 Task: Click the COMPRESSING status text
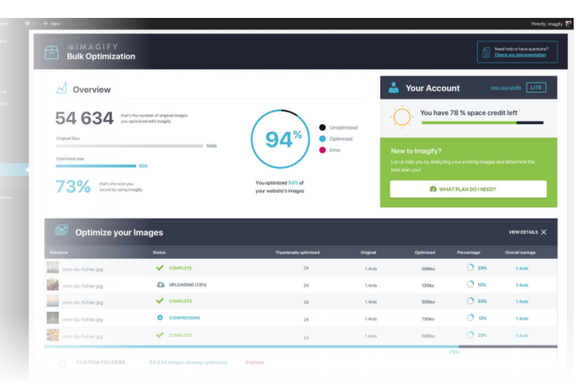[185, 318]
